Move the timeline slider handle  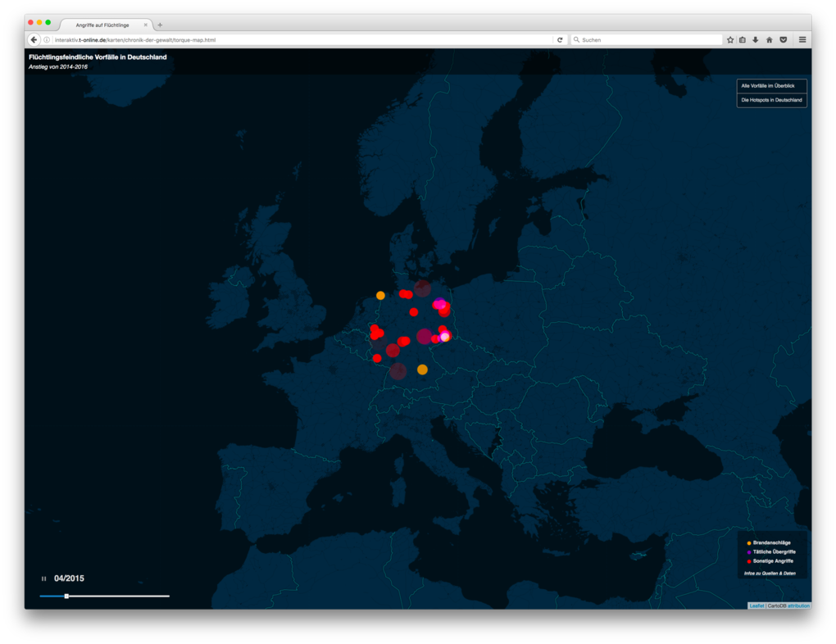coord(66,596)
